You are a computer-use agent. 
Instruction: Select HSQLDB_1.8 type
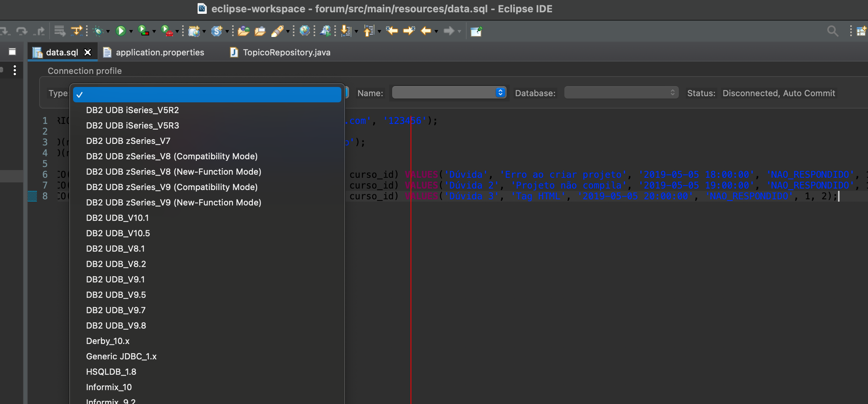click(x=207, y=372)
